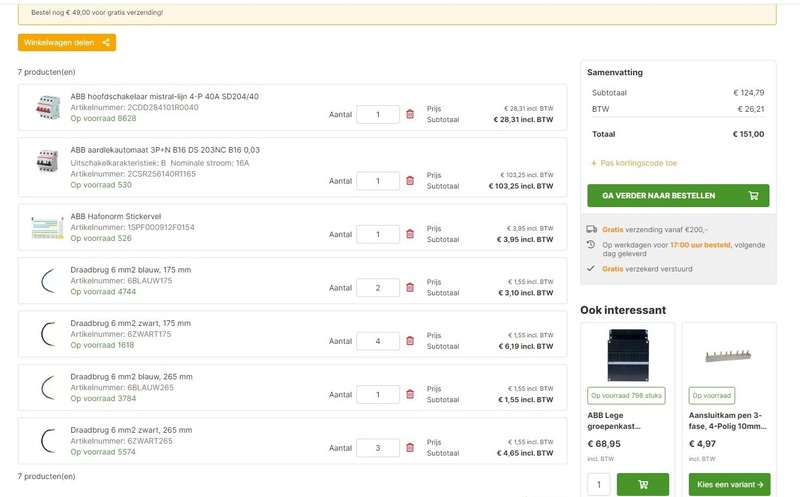Delete Draadbrug blauw 175 mm item

coord(410,287)
